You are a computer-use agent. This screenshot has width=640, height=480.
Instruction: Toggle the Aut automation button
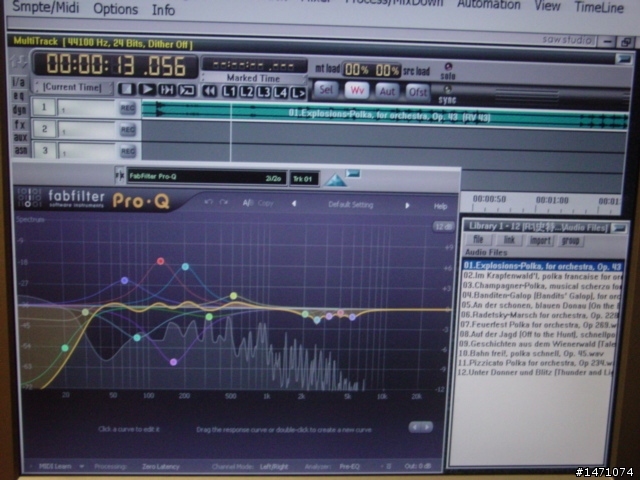[x=387, y=91]
